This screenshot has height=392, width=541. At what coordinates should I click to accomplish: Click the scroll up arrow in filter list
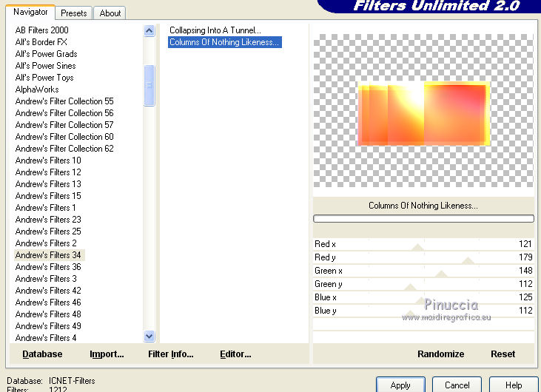(x=149, y=30)
